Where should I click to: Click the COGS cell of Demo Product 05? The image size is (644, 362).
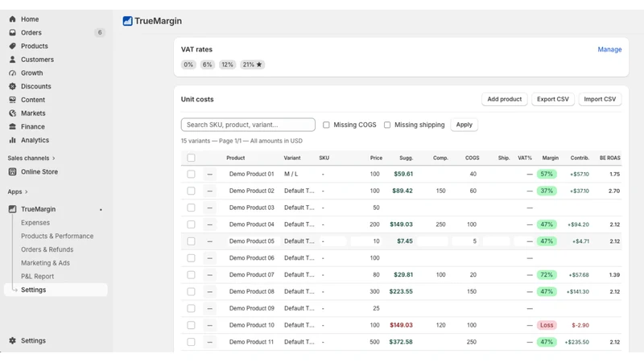(x=465, y=241)
